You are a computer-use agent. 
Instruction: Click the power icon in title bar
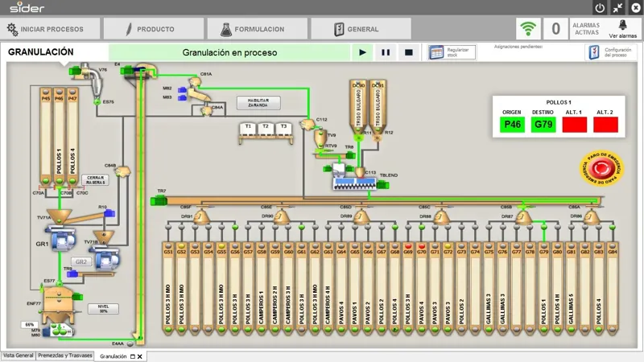(x=600, y=7)
